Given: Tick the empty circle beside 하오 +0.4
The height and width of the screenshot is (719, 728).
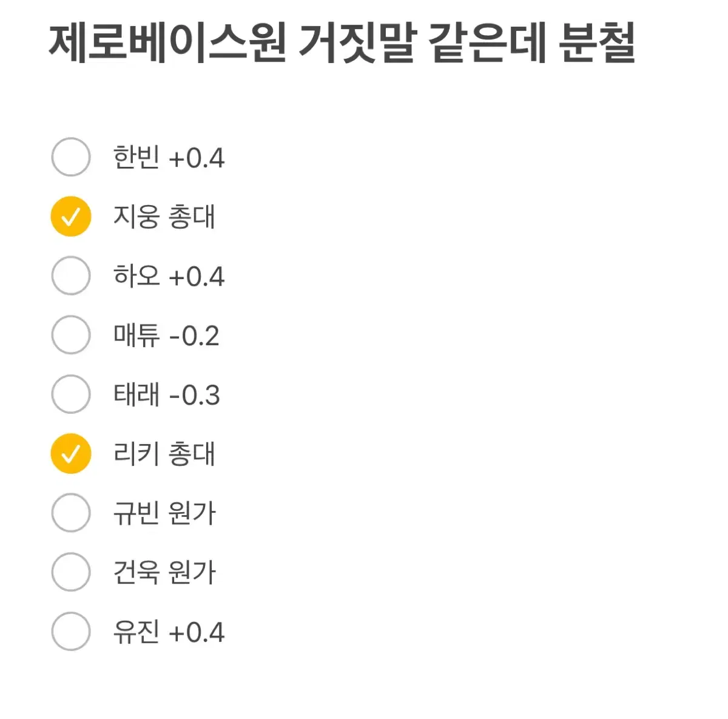Looking at the screenshot, I should 71,275.
